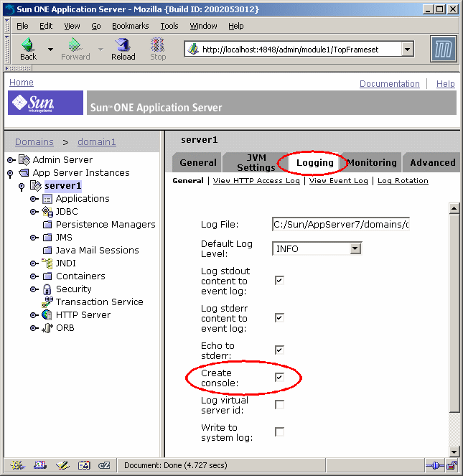463x476 pixels.
Task: Open the URL bar history dropdown
Action: (x=408, y=49)
